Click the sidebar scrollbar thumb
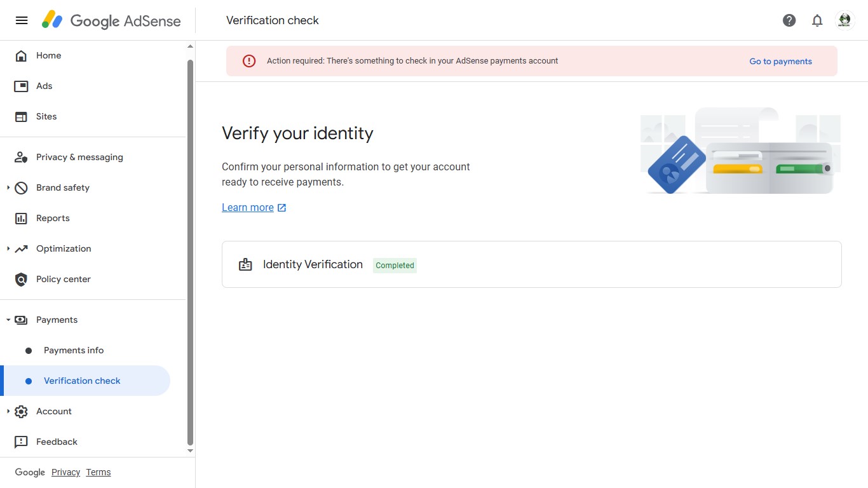 (190, 252)
